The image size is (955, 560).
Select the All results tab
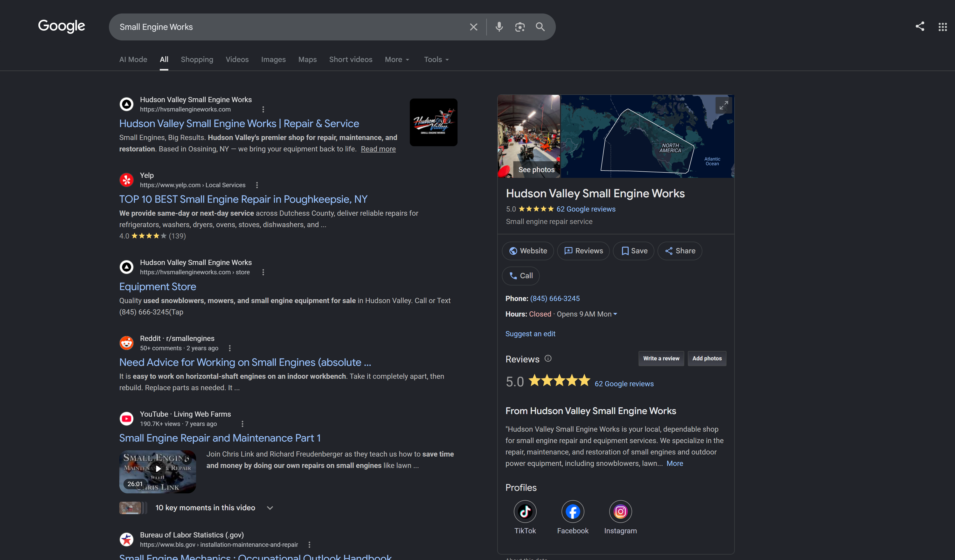point(164,60)
